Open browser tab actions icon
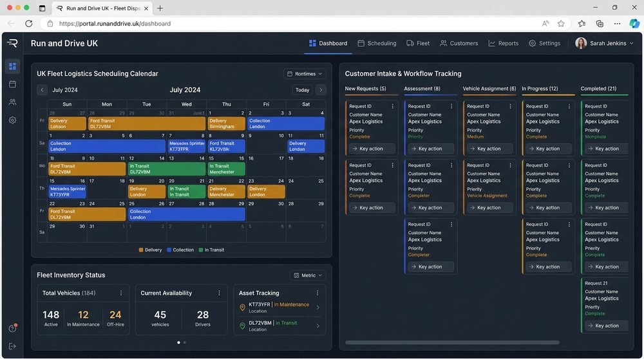 [42, 8]
